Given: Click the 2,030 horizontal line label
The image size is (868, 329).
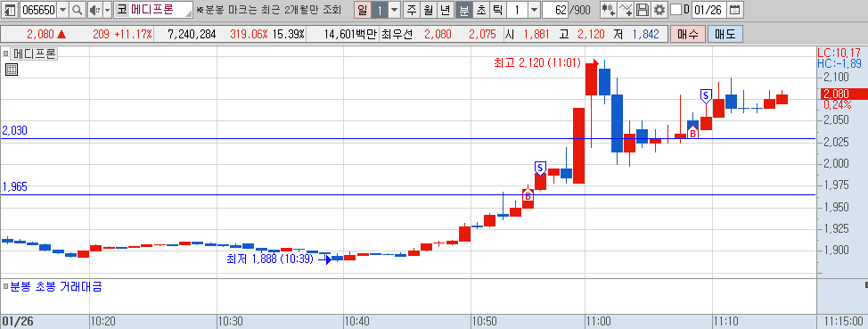Looking at the screenshot, I should point(14,131).
